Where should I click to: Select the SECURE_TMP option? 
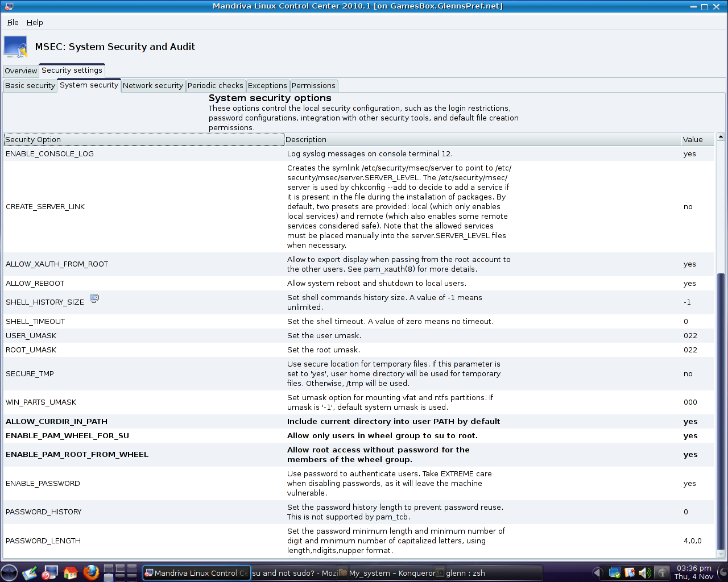point(30,373)
